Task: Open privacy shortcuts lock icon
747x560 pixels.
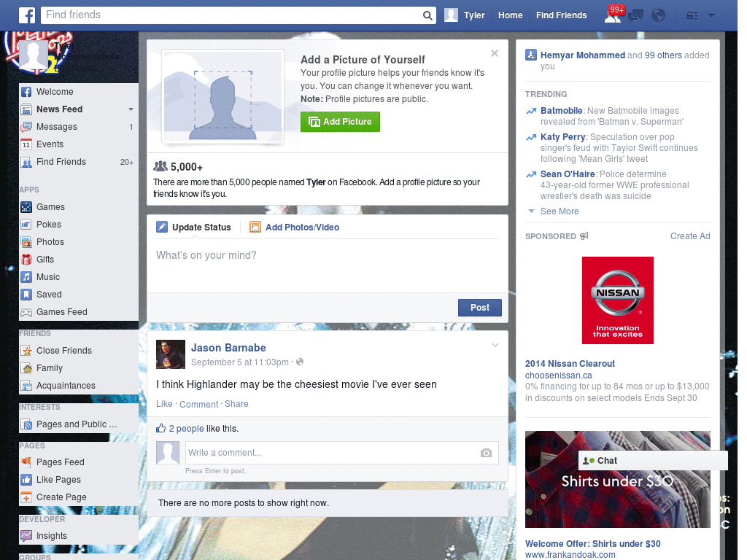Action: [692, 16]
